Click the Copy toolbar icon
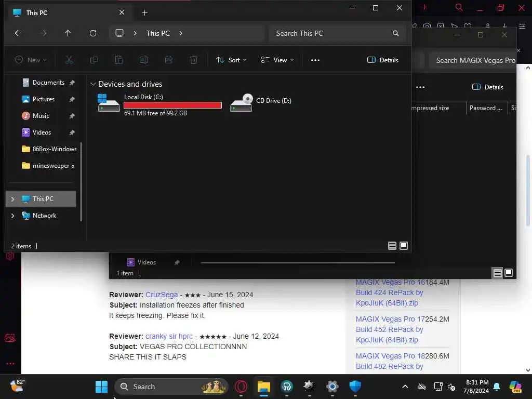This screenshot has width=532, height=399. point(94,60)
